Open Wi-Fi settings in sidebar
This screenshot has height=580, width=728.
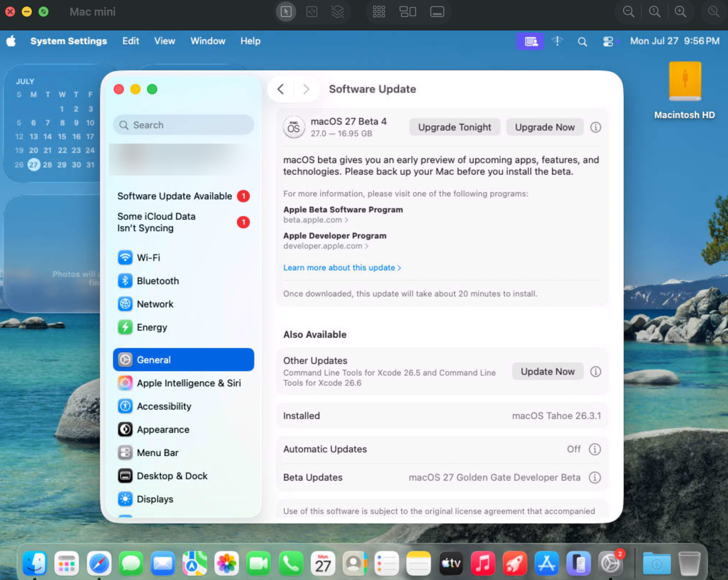click(183, 258)
